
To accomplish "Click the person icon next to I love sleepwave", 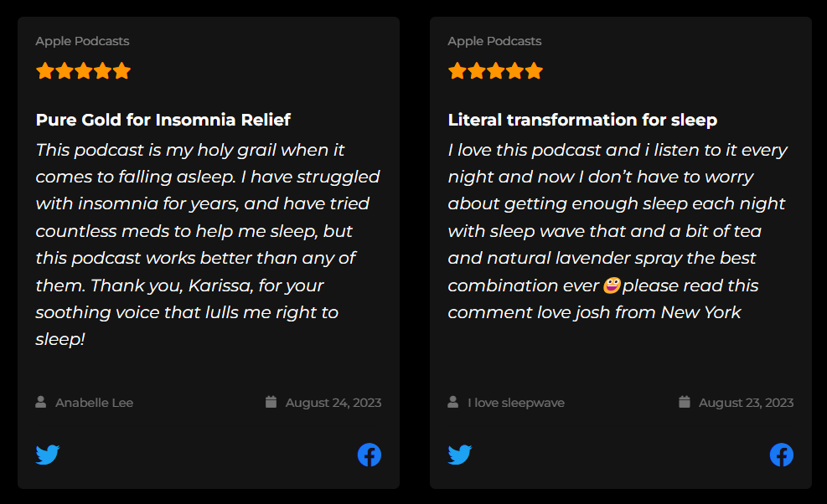I will (452, 402).
